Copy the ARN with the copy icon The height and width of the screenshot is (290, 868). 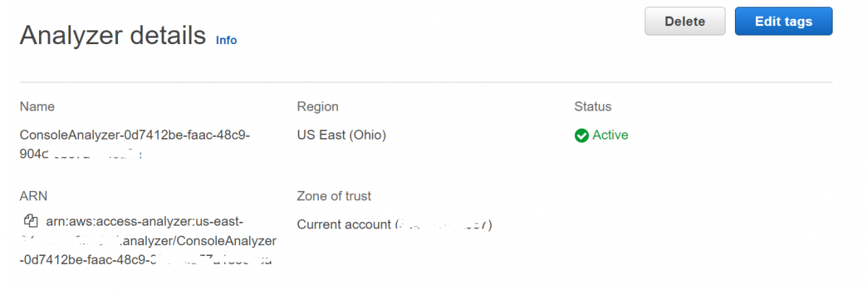point(30,221)
